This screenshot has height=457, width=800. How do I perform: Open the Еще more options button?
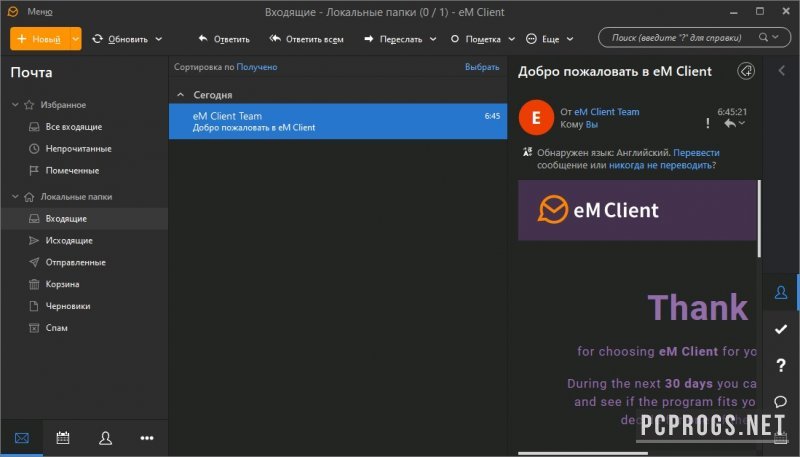point(543,39)
